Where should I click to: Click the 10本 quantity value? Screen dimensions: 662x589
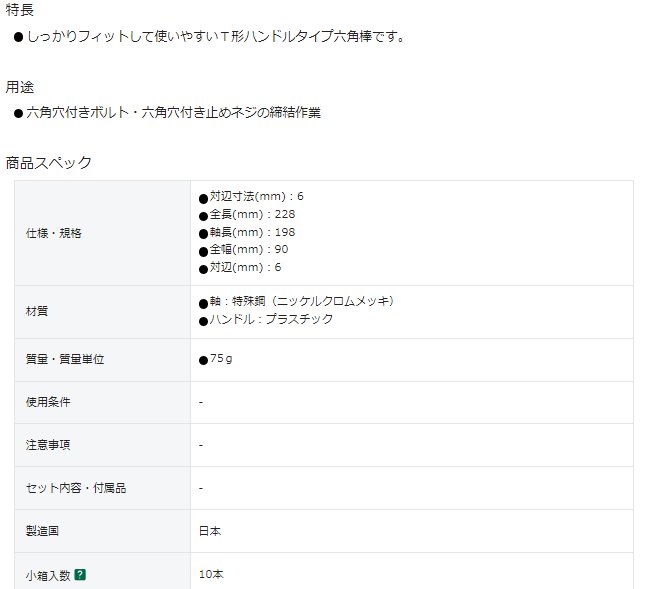click(x=211, y=575)
